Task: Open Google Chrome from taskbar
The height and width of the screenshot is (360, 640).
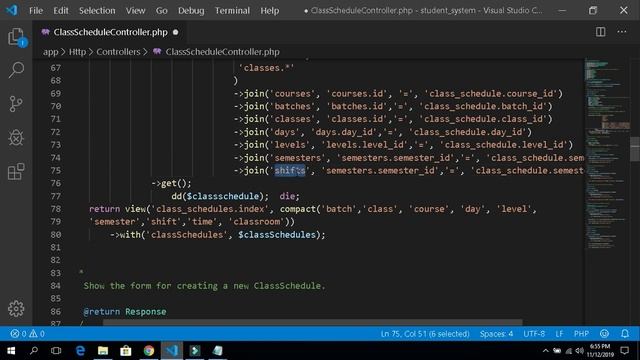Action: point(149,351)
